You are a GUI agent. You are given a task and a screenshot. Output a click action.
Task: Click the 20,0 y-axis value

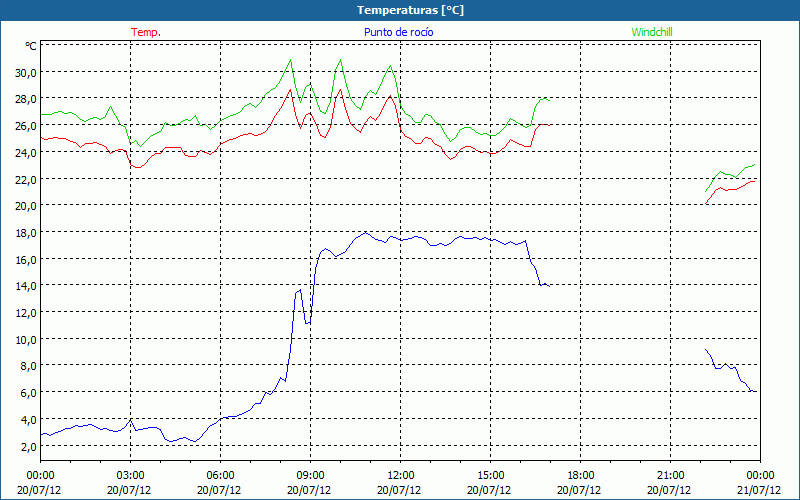[26, 206]
